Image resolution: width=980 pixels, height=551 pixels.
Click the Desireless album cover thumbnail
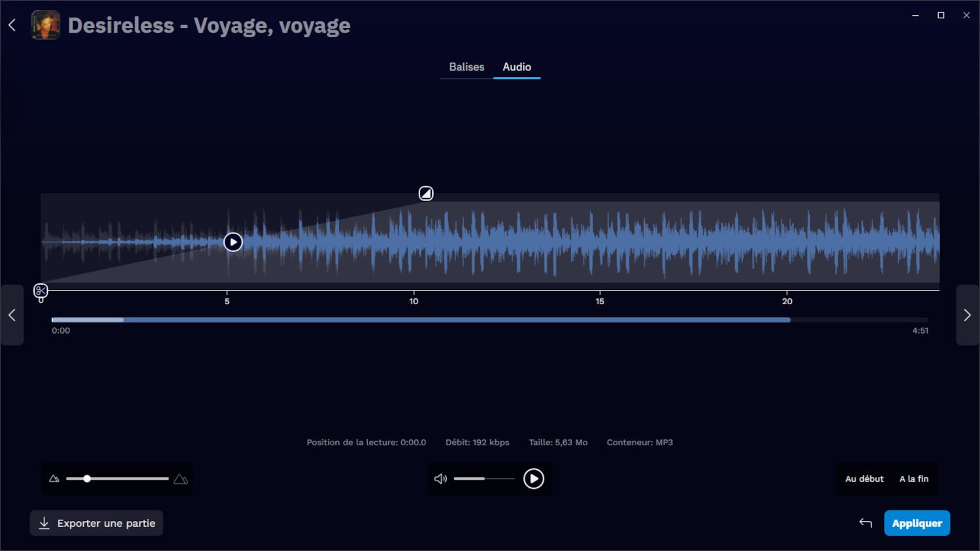pyautogui.click(x=46, y=25)
